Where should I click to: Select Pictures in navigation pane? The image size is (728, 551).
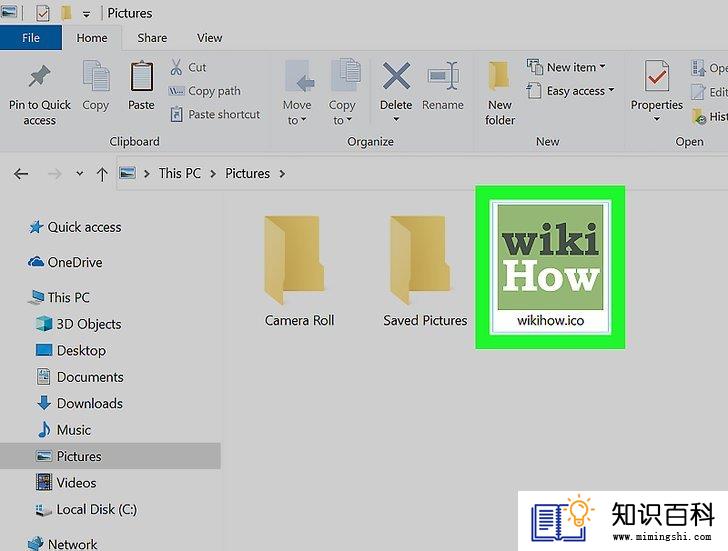(110, 456)
